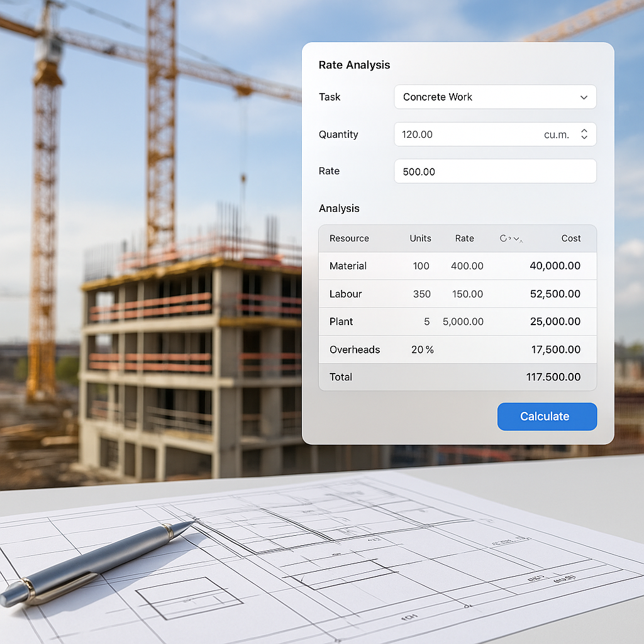Viewport: 644px width, 644px height.
Task: Click the Total row label
Action: [340, 377]
